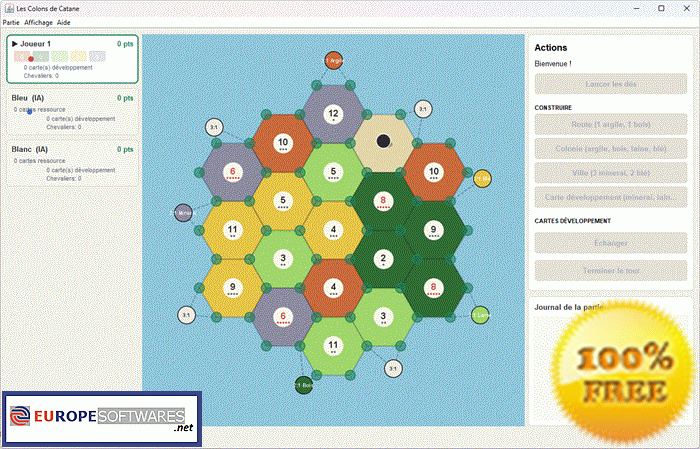Click the Lancer les dés button

(611, 84)
